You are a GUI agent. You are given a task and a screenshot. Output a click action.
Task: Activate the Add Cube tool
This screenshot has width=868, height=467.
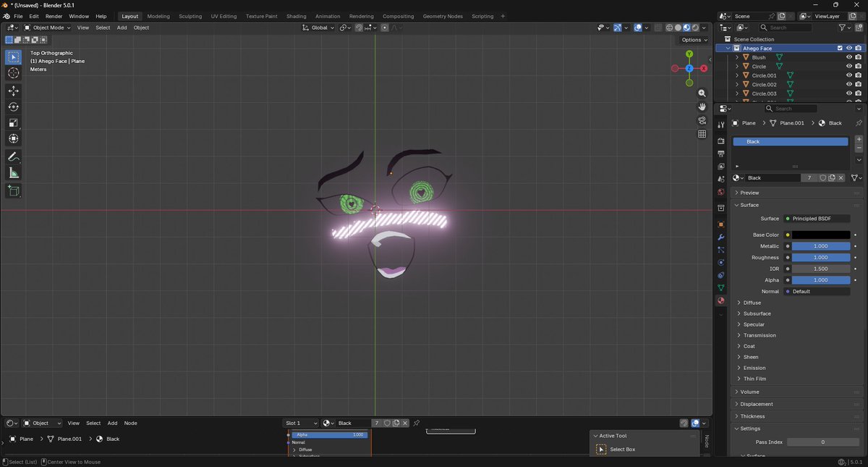pyautogui.click(x=14, y=190)
